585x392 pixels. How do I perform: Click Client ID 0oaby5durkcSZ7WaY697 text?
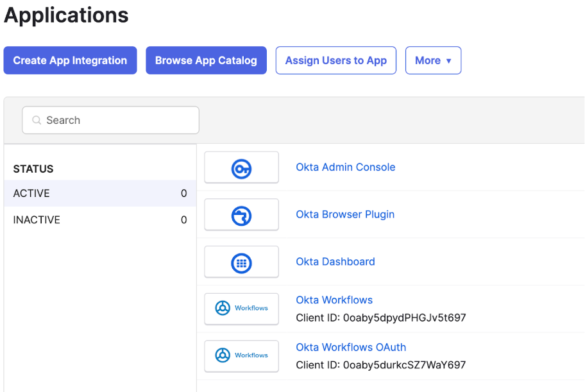381,365
